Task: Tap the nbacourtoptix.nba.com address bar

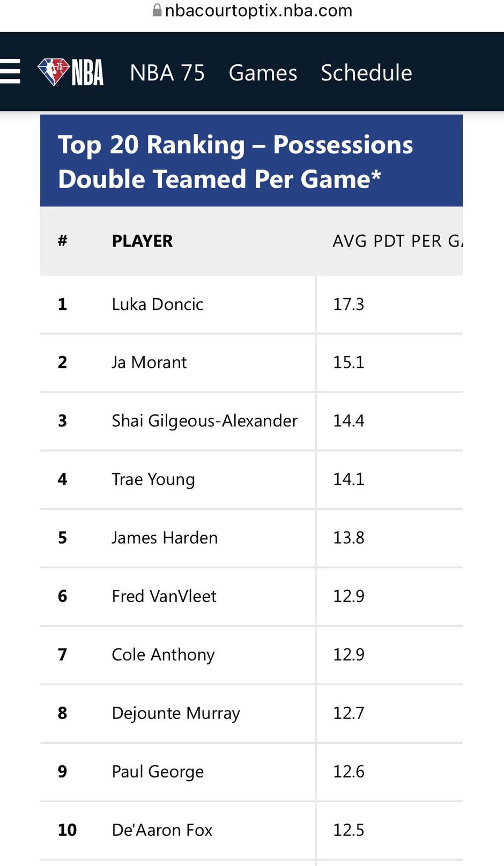Action: pyautogui.click(x=258, y=11)
